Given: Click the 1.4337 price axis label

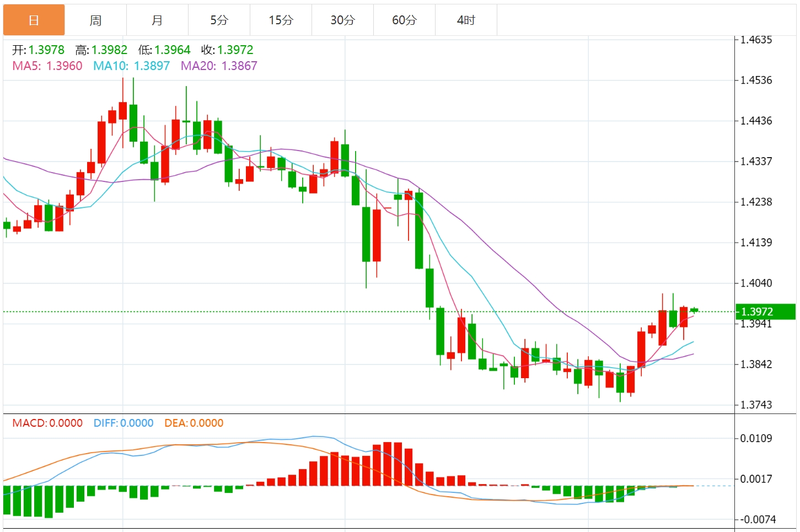Looking at the screenshot, I should coord(756,162).
